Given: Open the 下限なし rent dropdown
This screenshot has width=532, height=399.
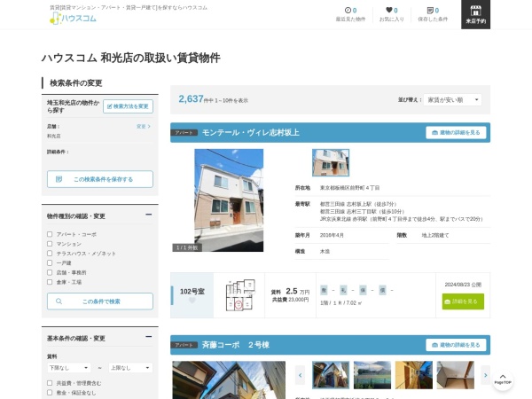Looking at the screenshot, I should (69, 368).
